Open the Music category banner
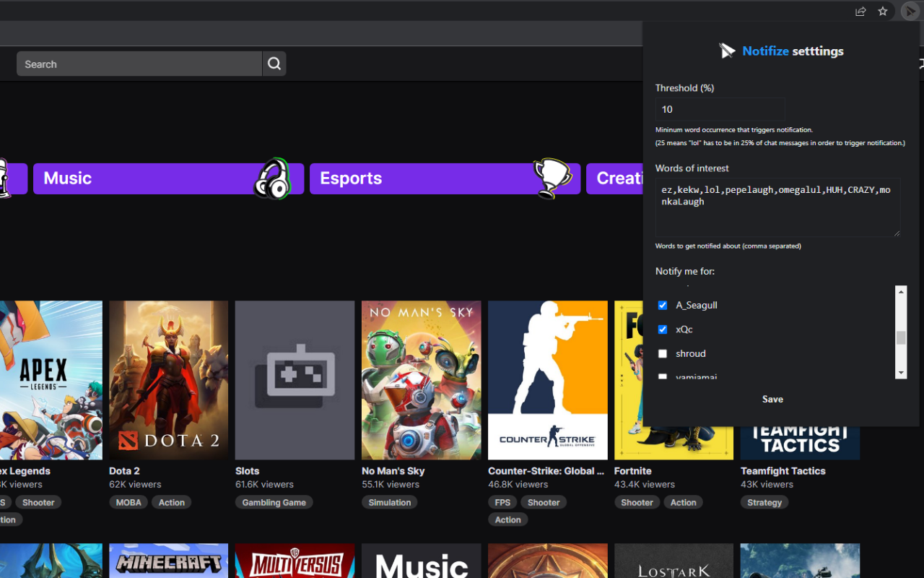The height and width of the screenshot is (578, 924). (x=168, y=178)
